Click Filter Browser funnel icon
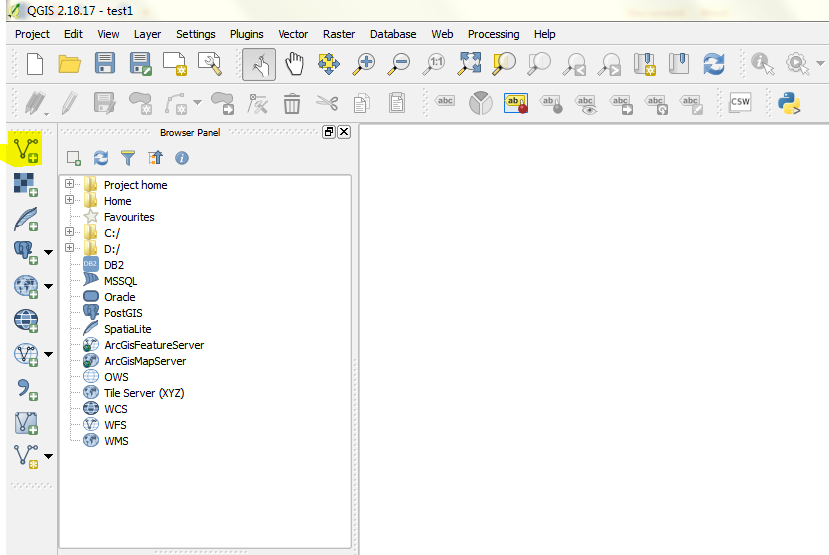Image resolution: width=829 pixels, height=555 pixels. tap(128, 158)
